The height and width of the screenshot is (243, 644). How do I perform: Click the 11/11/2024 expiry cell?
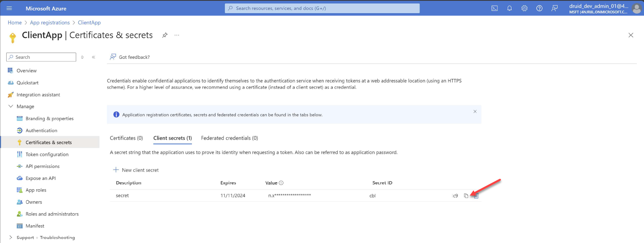233,196
